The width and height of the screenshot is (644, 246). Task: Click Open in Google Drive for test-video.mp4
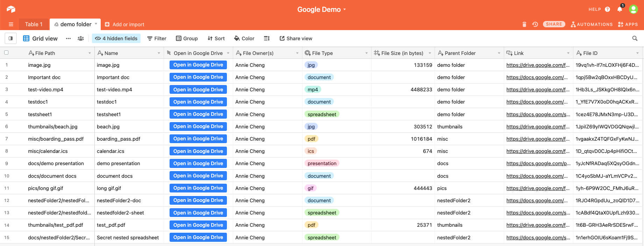[x=198, y=90]
